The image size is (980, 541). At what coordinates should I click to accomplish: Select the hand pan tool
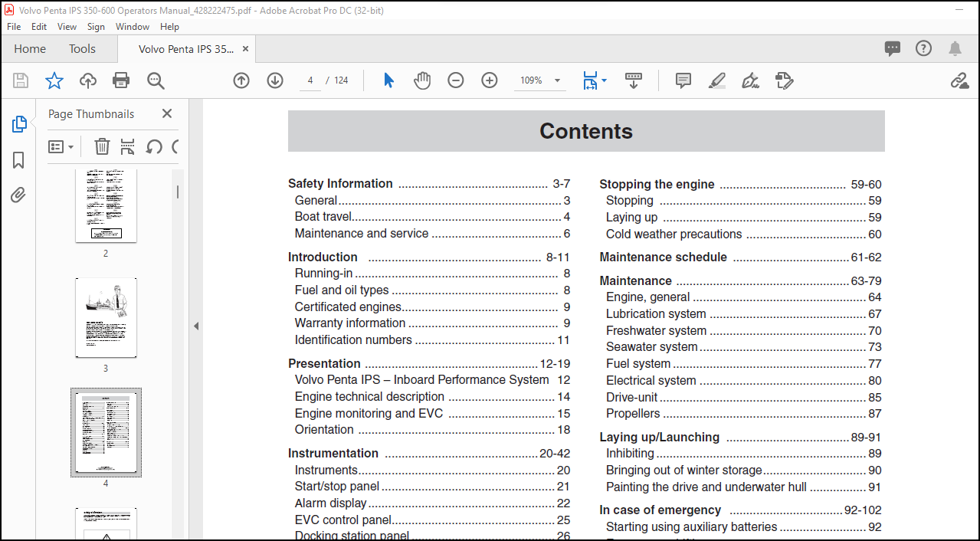coord(422,80)
